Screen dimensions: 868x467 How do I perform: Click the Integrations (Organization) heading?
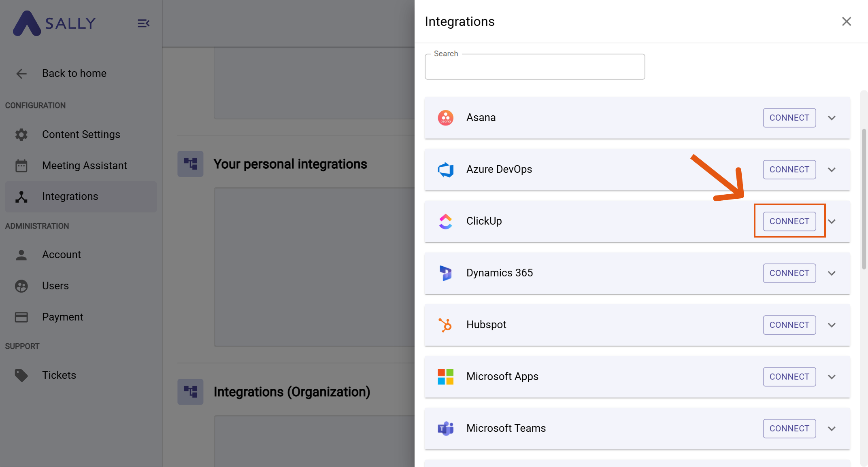coord(292,392)
